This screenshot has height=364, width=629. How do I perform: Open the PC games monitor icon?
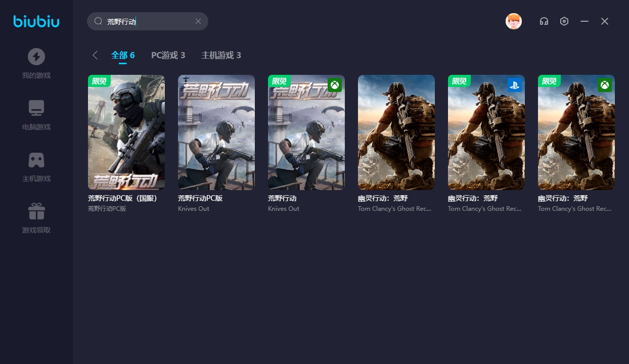(x=36, y=108)
